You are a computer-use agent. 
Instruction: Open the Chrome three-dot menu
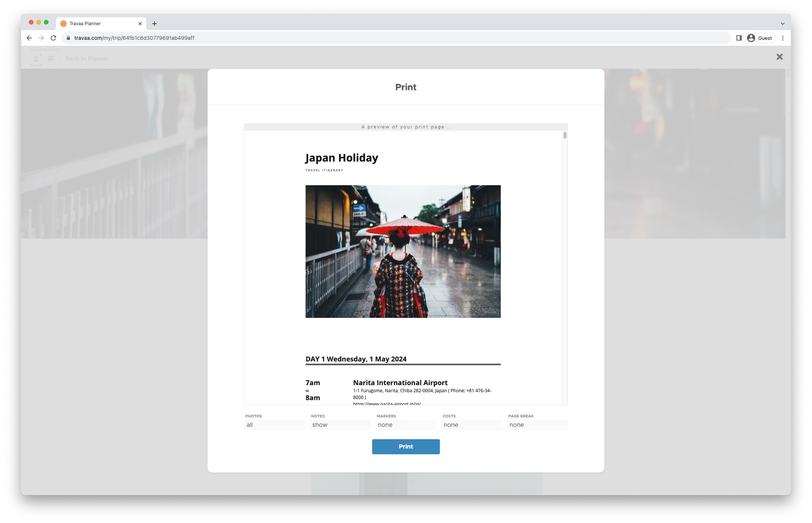point(783,38)
